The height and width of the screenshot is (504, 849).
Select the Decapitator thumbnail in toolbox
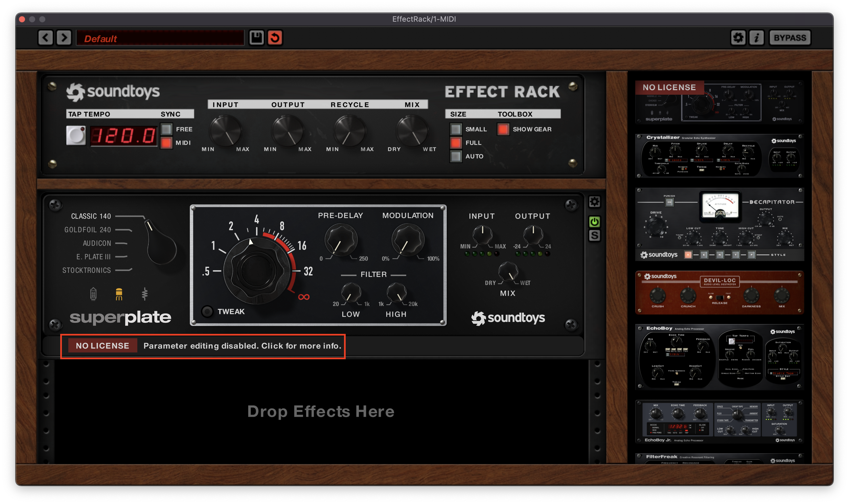coord(719,225)
